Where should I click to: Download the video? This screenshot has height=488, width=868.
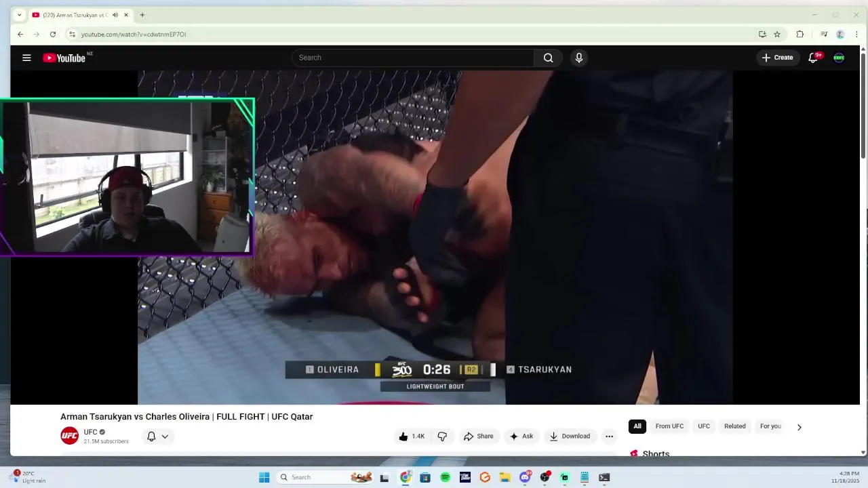570,436
